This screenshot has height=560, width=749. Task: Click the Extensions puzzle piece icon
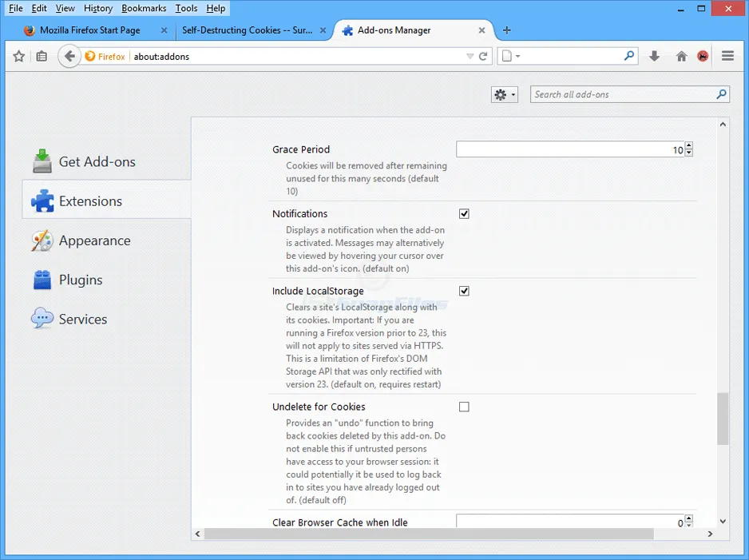click(42, 201)
